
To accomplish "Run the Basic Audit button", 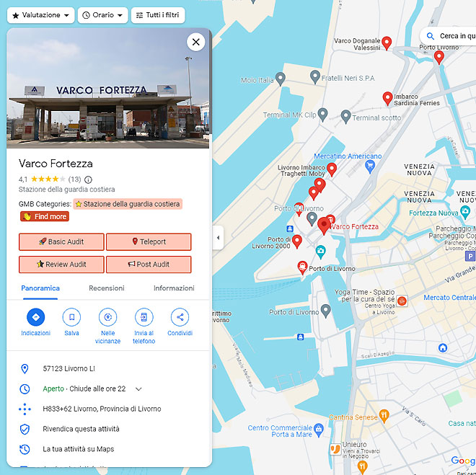I will 61,241.
